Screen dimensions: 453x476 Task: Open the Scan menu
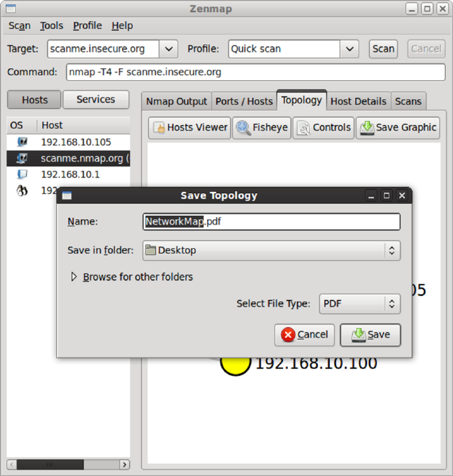[20, 26]
